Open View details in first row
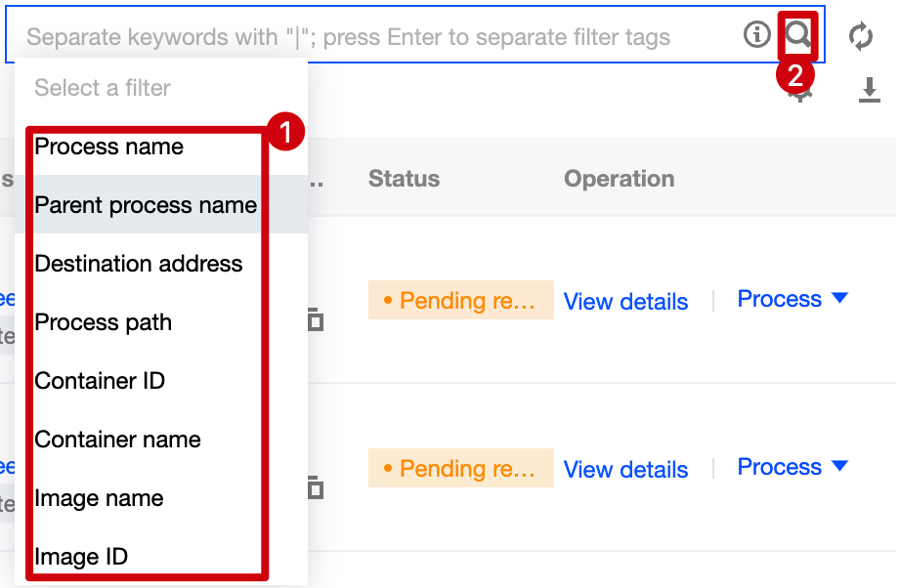This screenshot has width=899, height=588. point(625,302)
